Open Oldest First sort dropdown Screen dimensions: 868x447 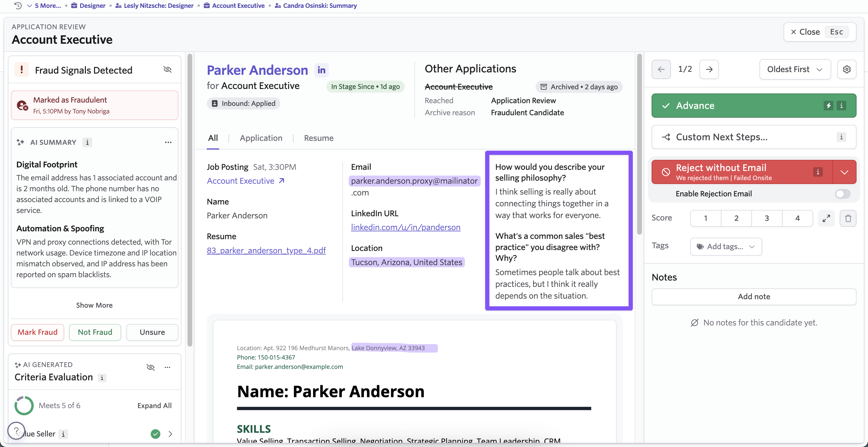[x=795, y=69]
